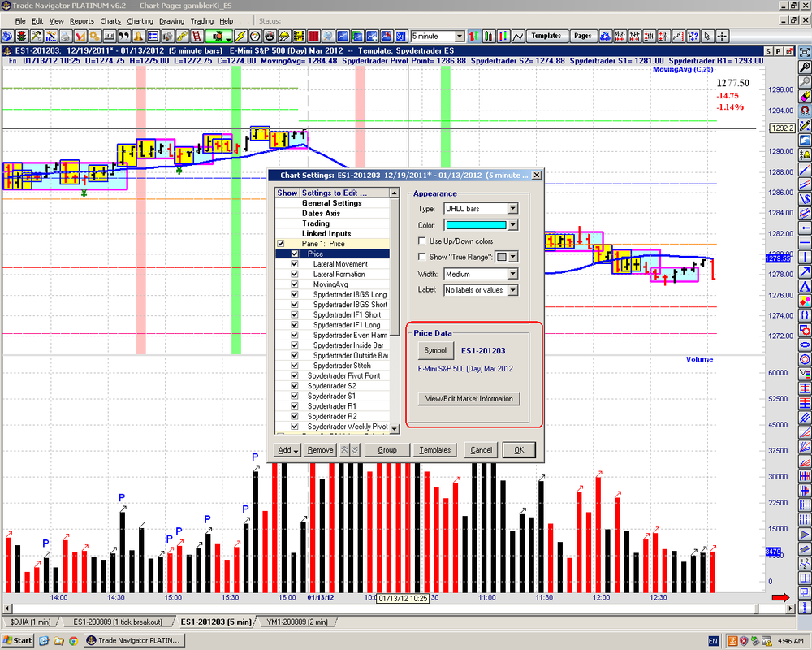Image resolution: width=812 pixels, height=650 pixels.
Task: Click the bell alerts toolbar icon
Action: coord(138,37)
